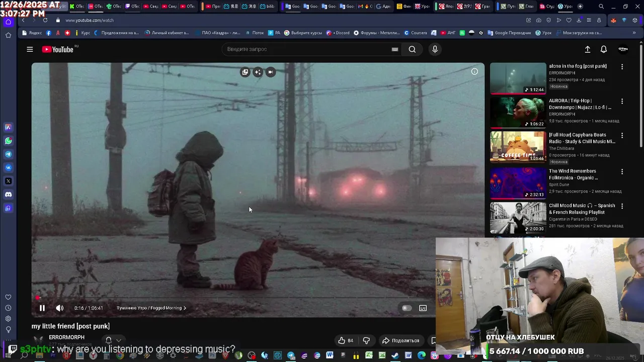Click the info icon on video

[x=474, y=71]
